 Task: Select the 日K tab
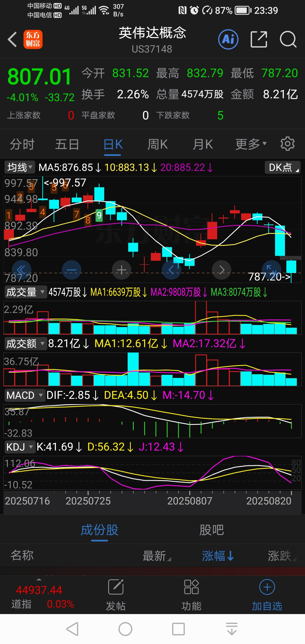(x=113, y=144)
